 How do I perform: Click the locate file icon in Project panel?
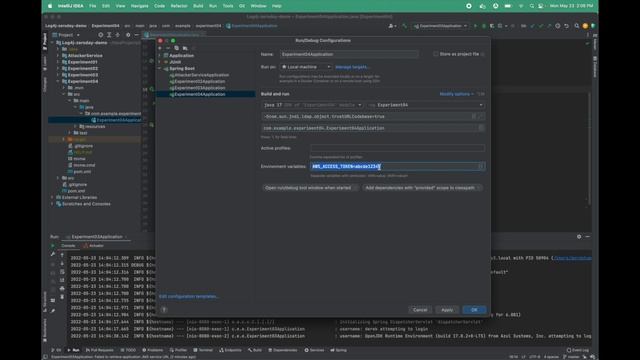coord(100,35)
